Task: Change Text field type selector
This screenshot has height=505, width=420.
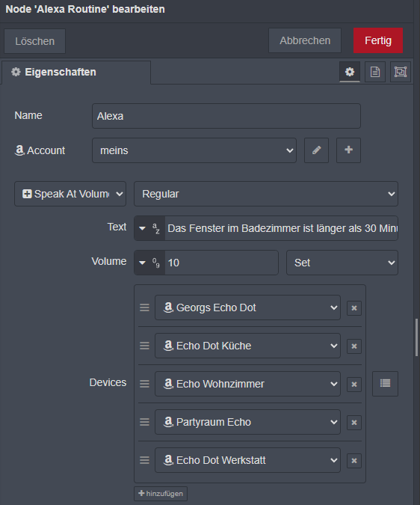Action: [x=149, y=228]
